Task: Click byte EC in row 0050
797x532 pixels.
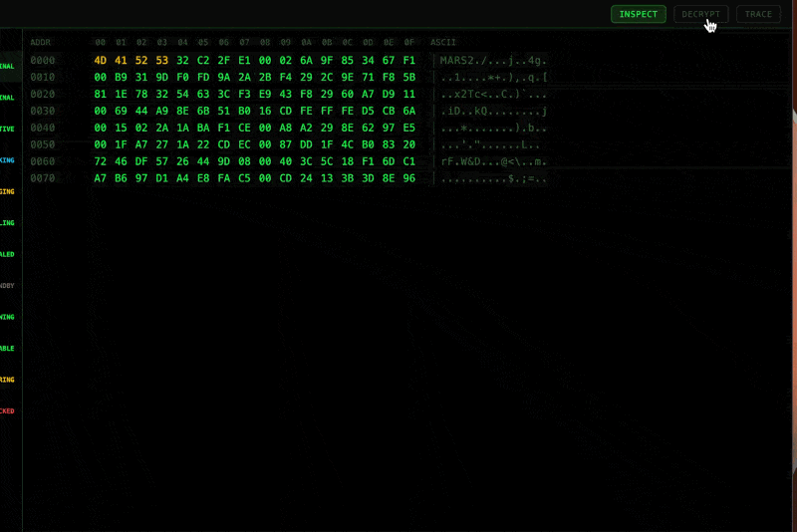Action: (244, 144)
